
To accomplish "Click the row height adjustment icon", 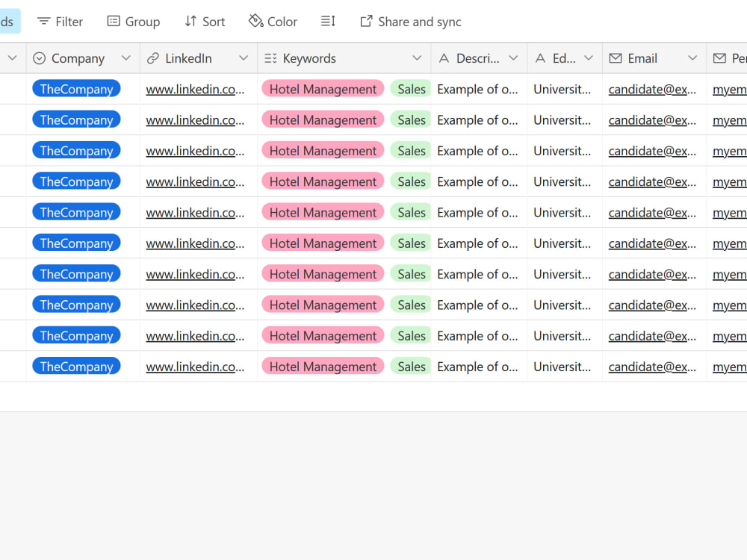I will pos(328,22).
